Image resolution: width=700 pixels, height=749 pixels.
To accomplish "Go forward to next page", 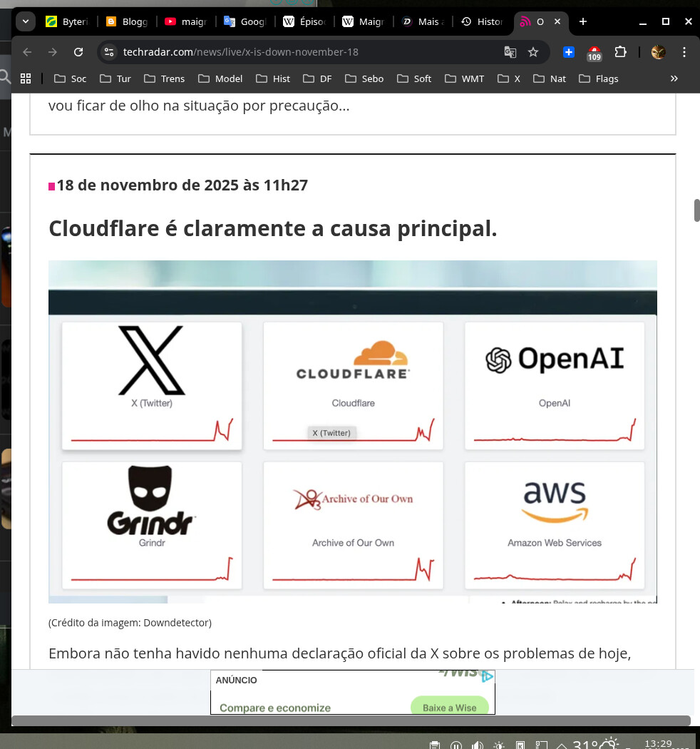I will click(53, 52).
